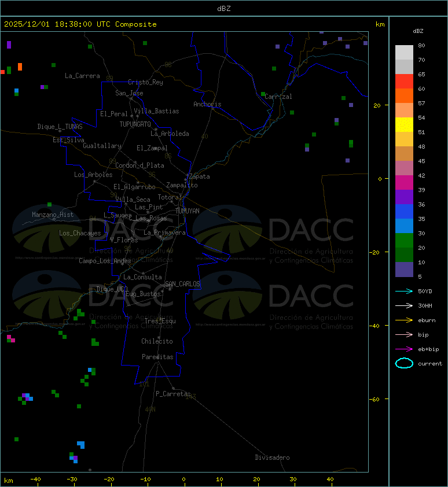Click the cyan 50YD arrow legend icon
This screenshot has height=487, width=448.
click(x=404, y=291)
